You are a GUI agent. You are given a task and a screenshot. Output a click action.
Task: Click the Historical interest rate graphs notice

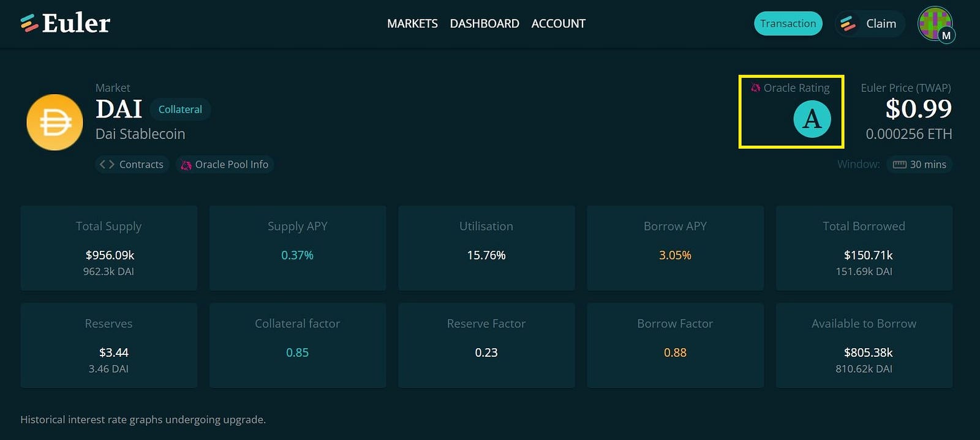pos(143,420)
